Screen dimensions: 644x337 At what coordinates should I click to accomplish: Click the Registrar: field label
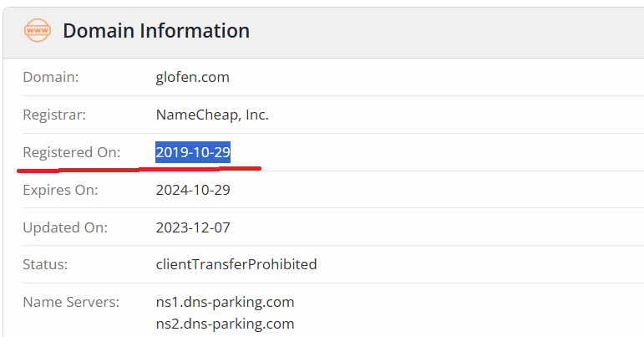[x=54, y=115]
